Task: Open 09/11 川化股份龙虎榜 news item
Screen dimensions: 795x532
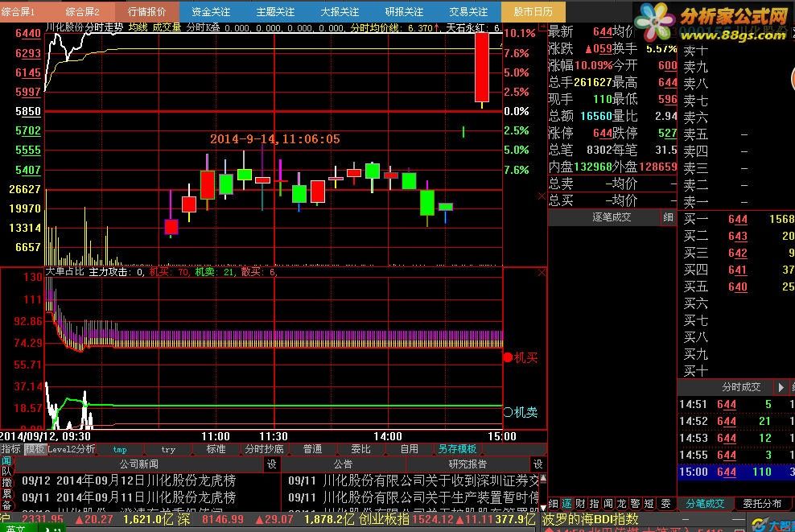Action: tap(129, 497)
